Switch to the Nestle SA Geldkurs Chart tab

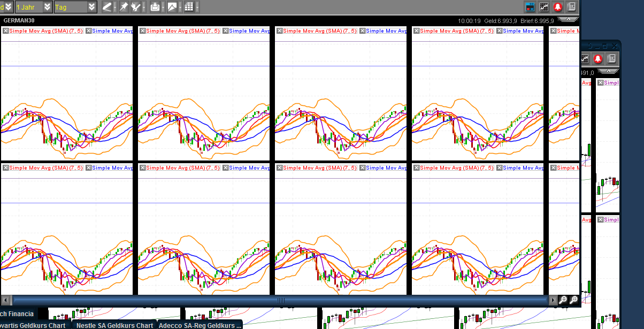(114, 325)
